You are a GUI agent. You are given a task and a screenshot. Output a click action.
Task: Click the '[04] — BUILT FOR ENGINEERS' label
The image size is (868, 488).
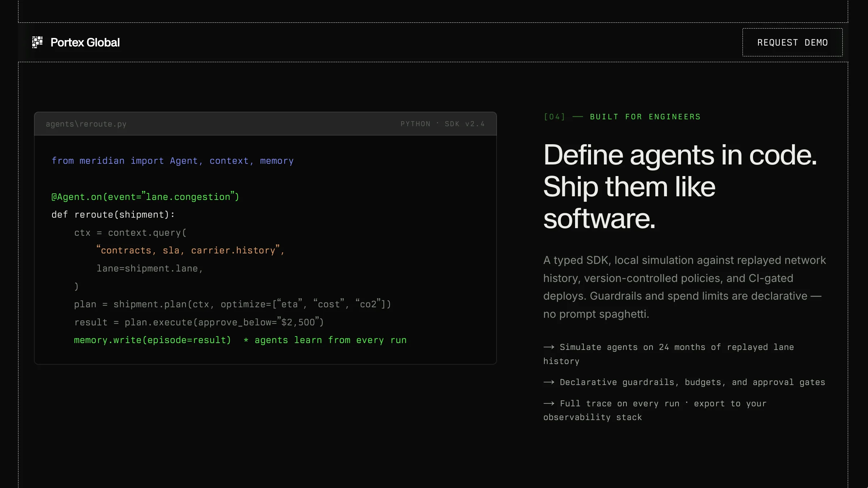coord(622,117)
